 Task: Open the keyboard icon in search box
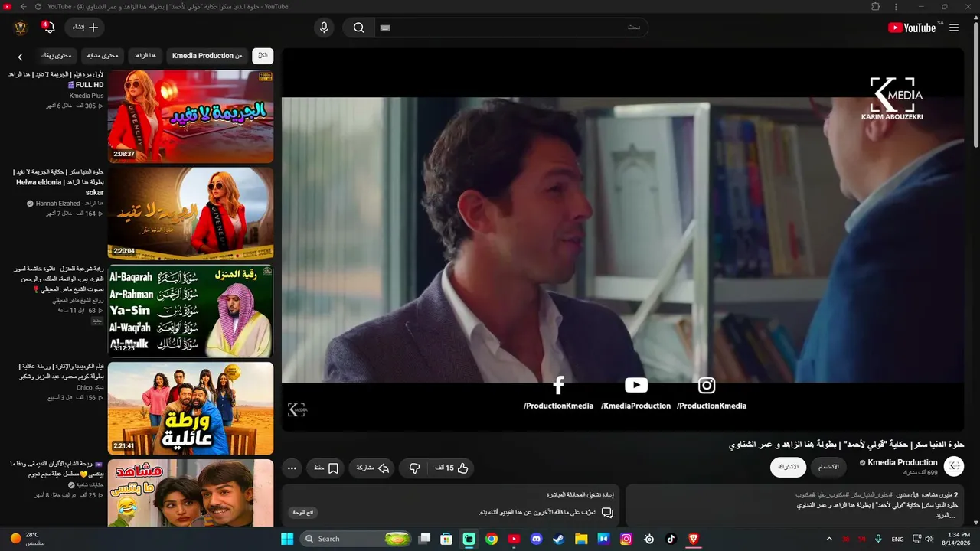(x=385, y=28)
